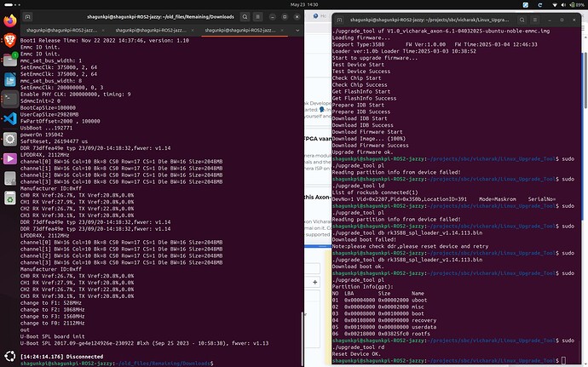Search in the Linux_Upgrade_Tool terminal window
The height and width of the screenshot is (367, 588).
coord(522,20)
